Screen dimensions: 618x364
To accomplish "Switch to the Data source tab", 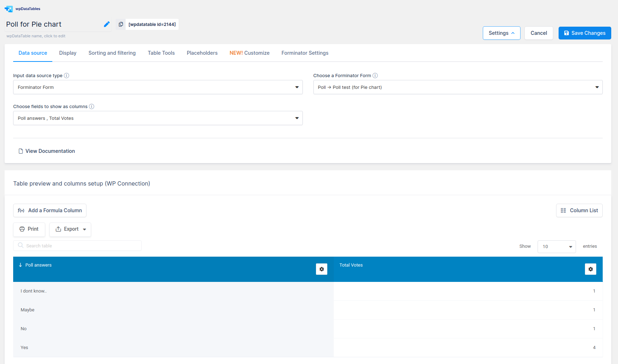I will click(33, 53).
